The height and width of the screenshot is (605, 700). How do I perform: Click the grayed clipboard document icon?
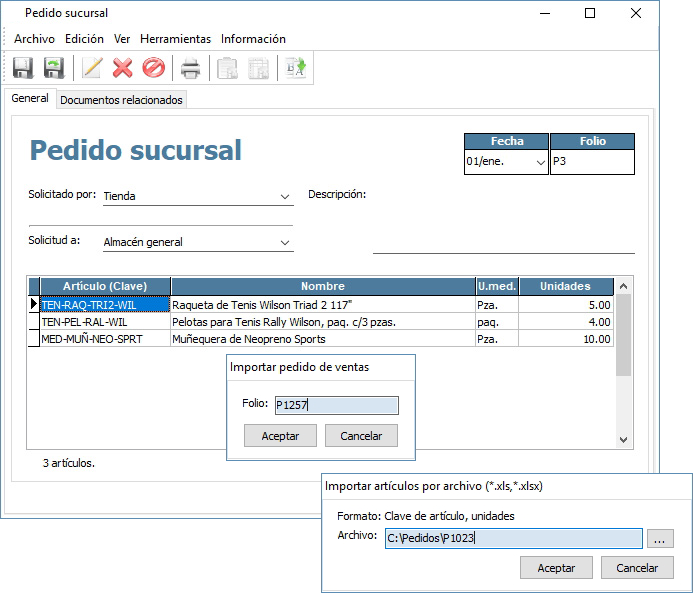229,68
